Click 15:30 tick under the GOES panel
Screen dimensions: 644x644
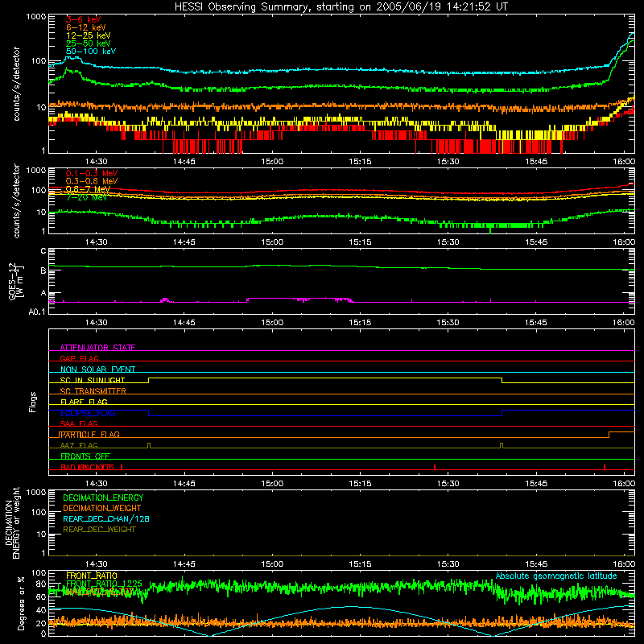(x=448, y=323)
